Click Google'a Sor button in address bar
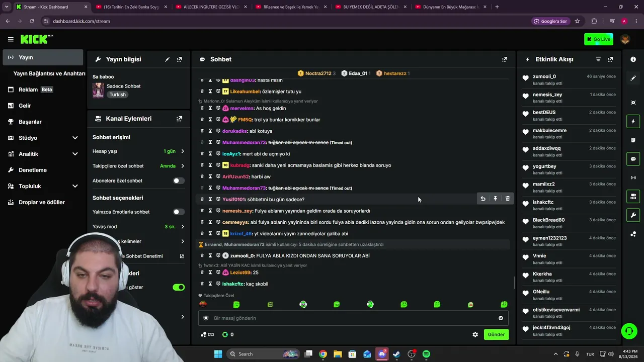 point(550,21)
